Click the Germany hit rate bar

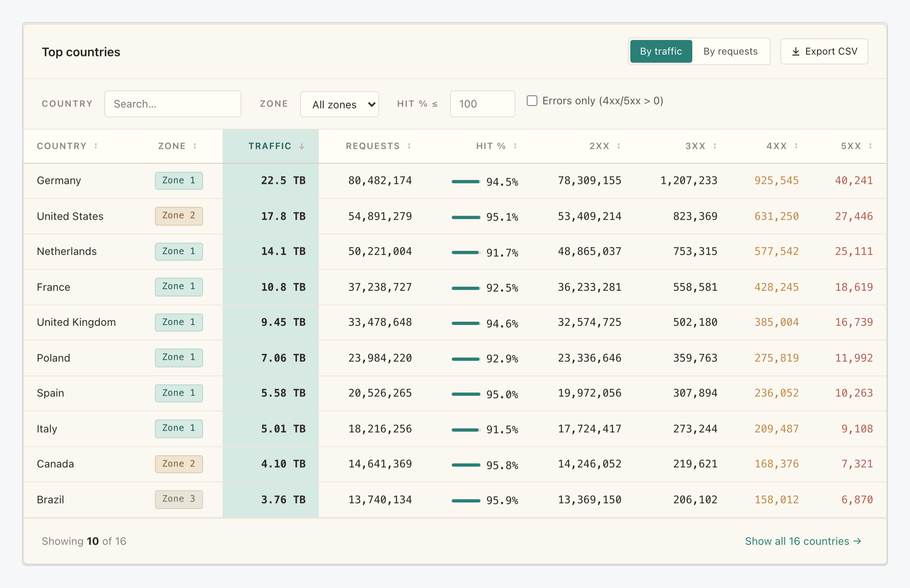coord(466,181)
